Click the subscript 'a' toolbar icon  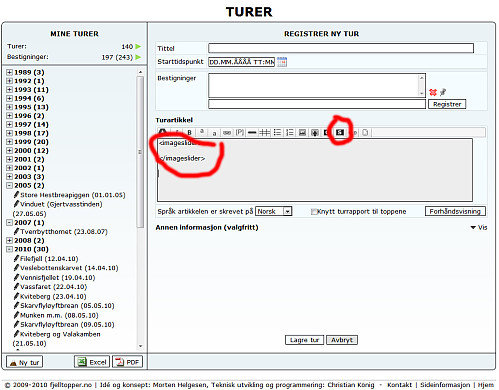214,133
